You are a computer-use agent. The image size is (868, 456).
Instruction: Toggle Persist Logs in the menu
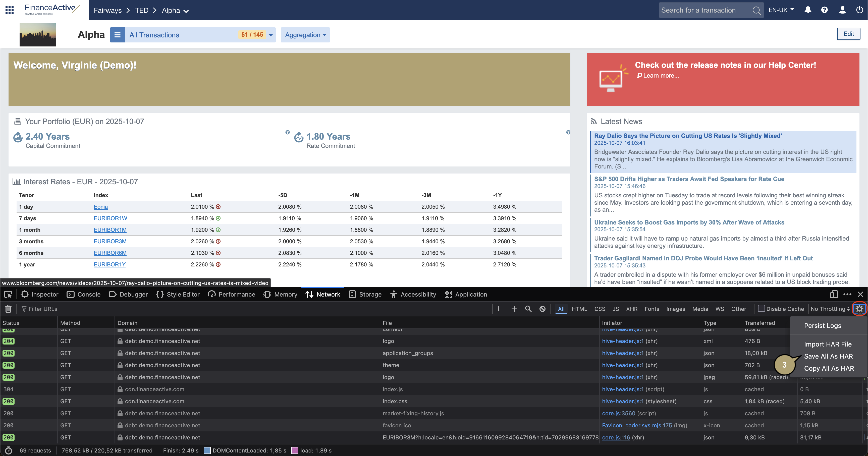tap(822, 325)
